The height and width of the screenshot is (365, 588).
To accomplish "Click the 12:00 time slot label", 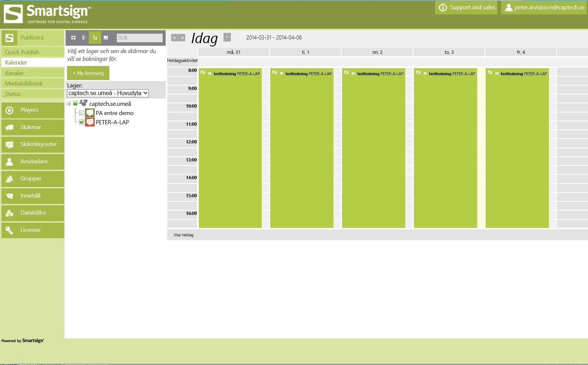I will (191, 142).
